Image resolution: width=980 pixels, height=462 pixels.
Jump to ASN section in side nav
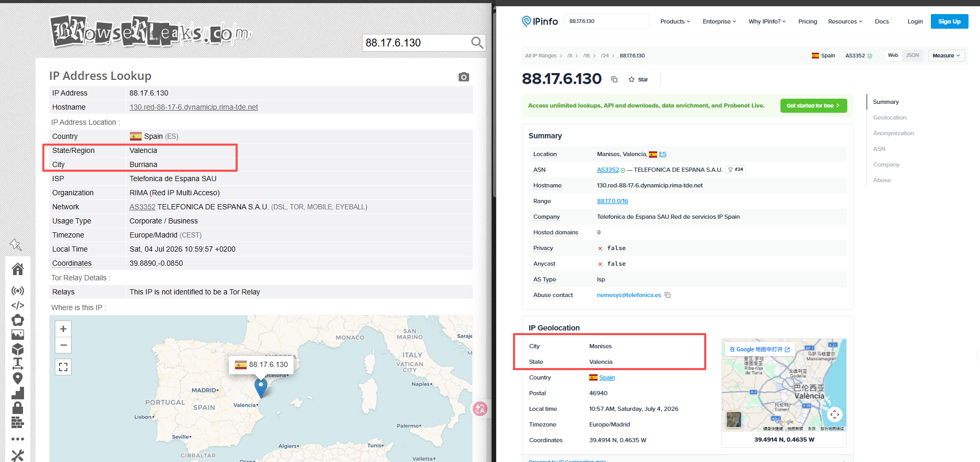click(879, 149)
